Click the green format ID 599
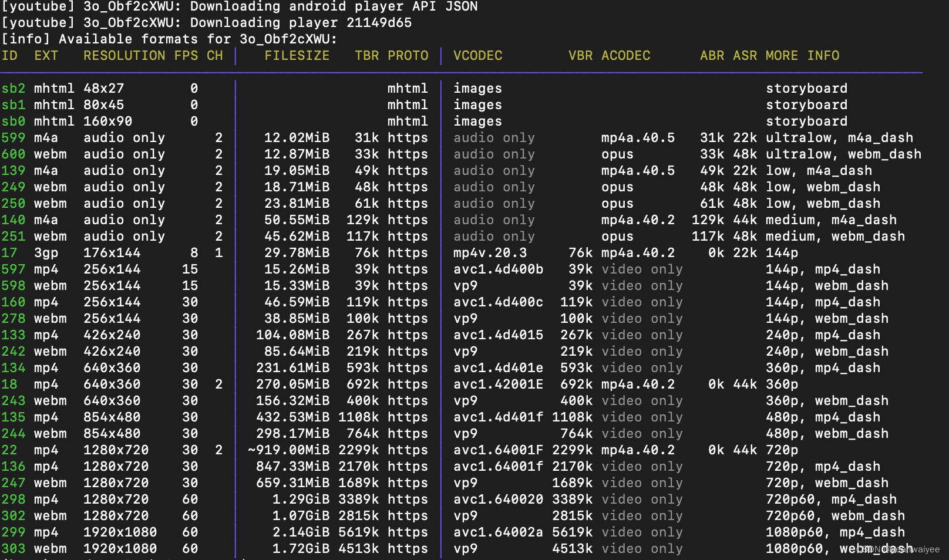949x560 pixels. tap(13, 137)
